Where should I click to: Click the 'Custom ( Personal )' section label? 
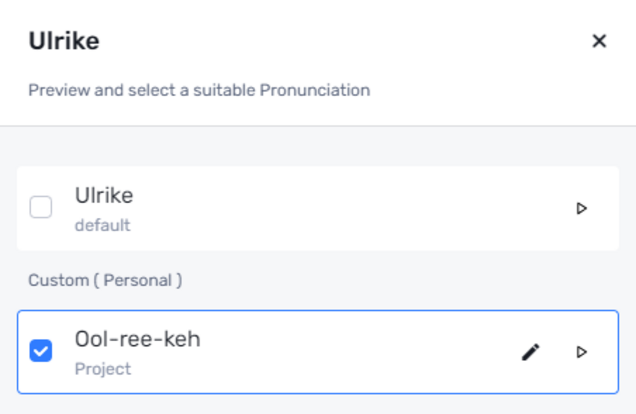click(105, 280)
